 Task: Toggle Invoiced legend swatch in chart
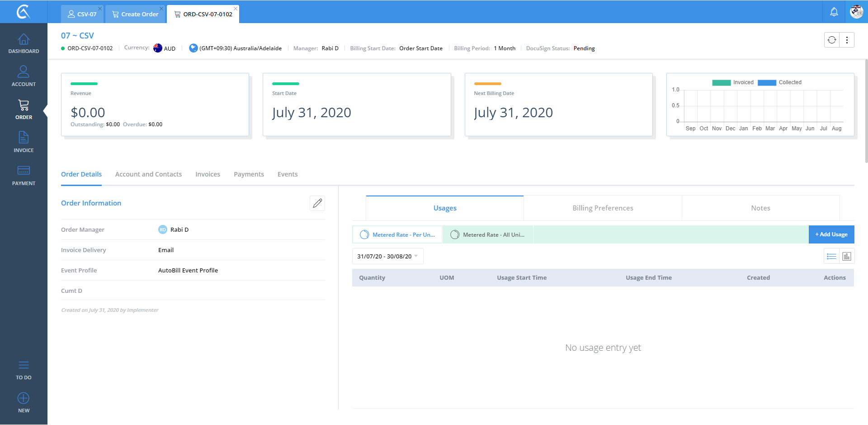pos(721,82)
